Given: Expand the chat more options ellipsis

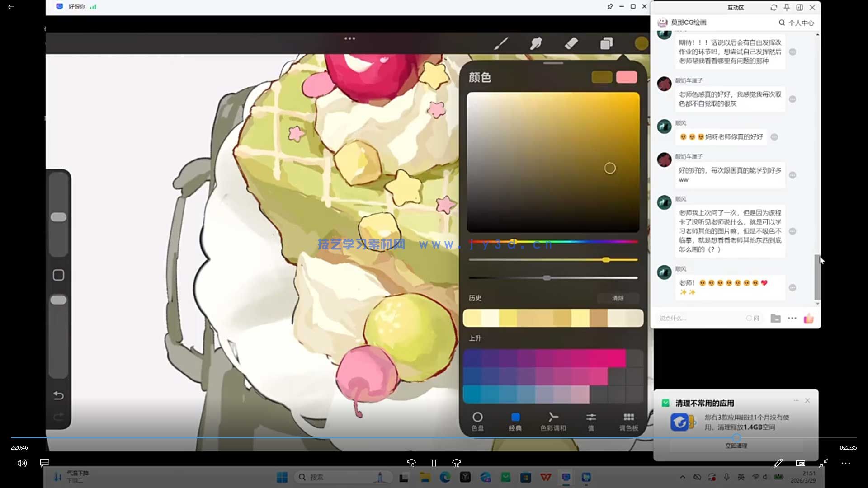Looking at the screenshot, I should click(x=792, y=319).
